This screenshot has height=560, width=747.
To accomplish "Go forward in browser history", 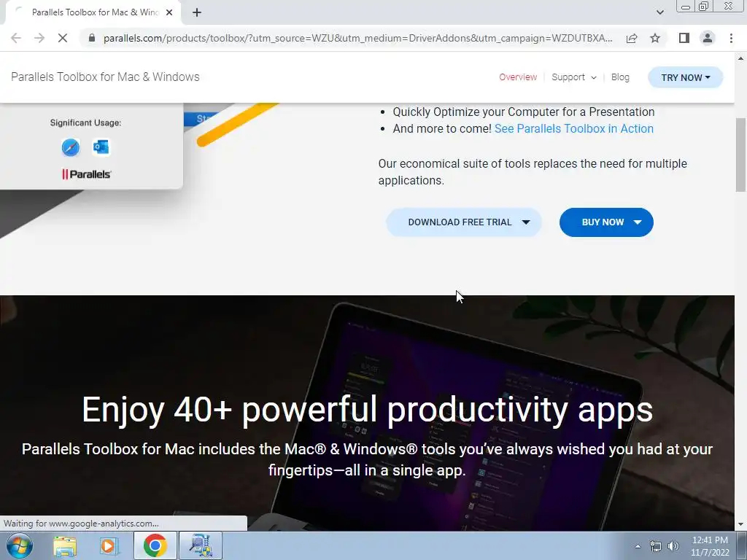I will [x=39, y=38].
